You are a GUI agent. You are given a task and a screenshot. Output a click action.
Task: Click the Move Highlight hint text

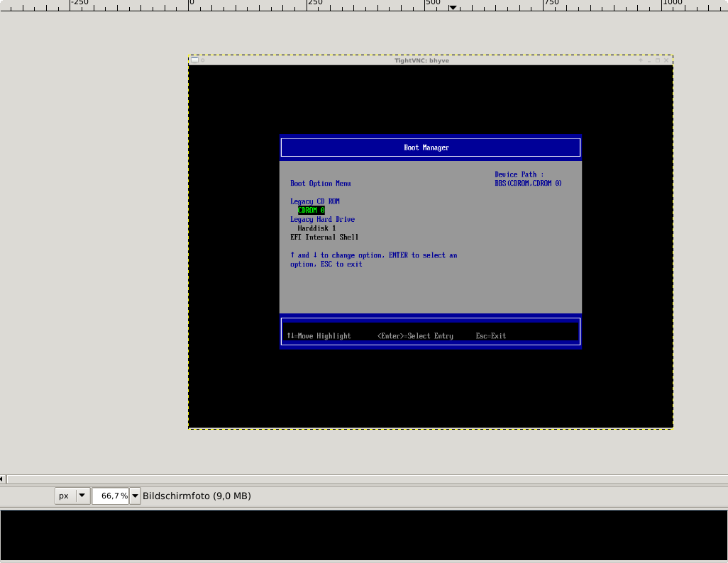[319, 336]
